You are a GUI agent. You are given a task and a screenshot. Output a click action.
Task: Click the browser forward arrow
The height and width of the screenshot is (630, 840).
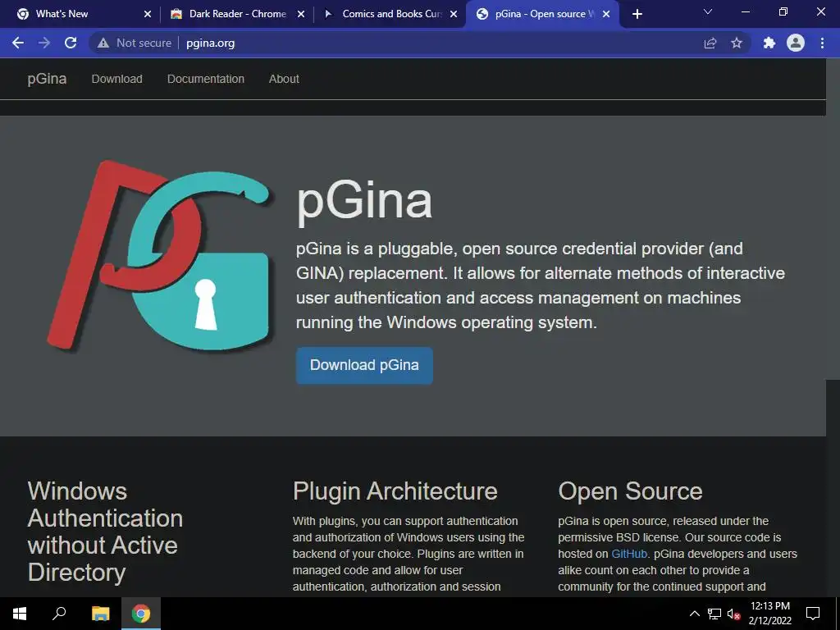coord(44,43)
